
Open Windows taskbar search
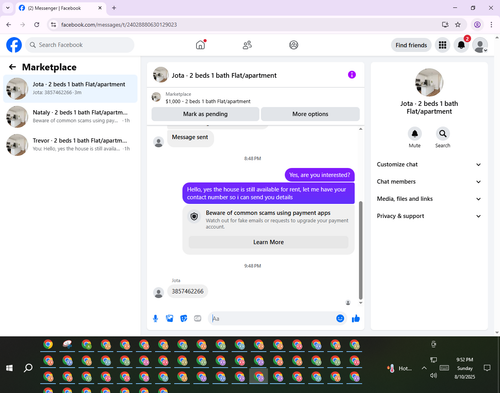[28, 368]
